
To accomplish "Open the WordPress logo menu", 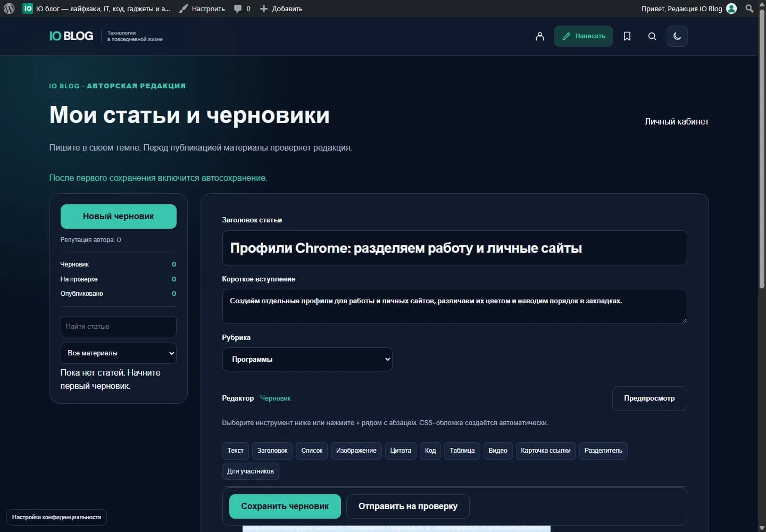I will [9, 9].
